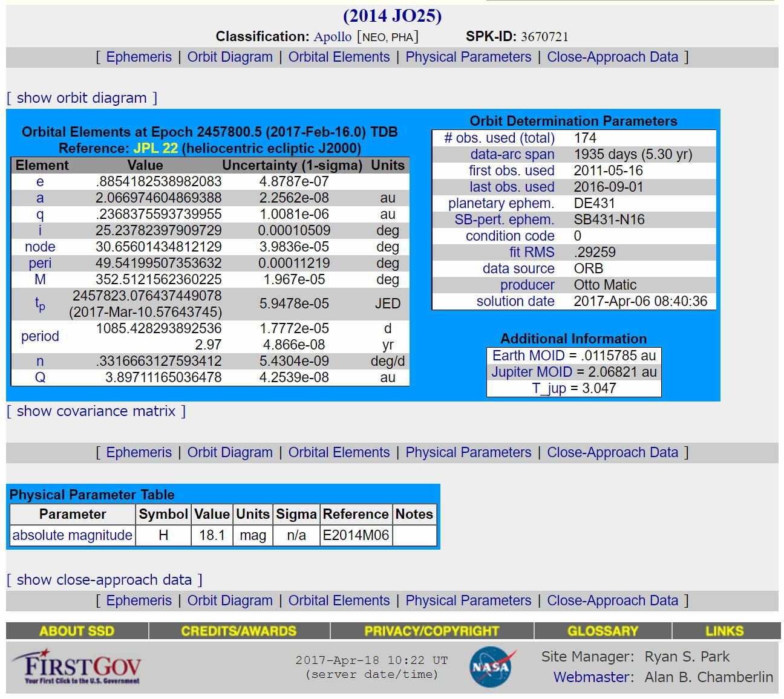
Task: Open Ephemeris in the middle navigation bar
Action: pyautogui.click(x=139, y=452)
